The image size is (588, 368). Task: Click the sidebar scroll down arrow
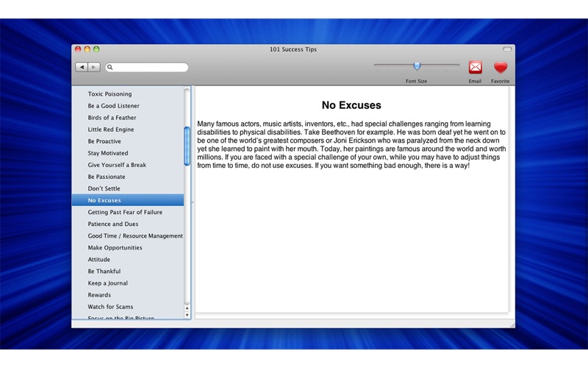click(x=187, y=315)
